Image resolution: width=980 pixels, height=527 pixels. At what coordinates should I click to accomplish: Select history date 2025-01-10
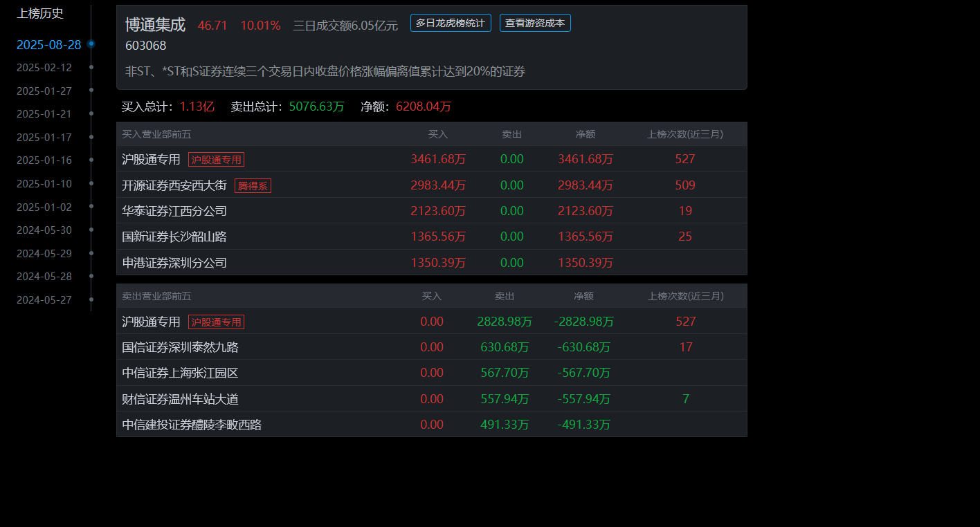(x=44, y=184)
